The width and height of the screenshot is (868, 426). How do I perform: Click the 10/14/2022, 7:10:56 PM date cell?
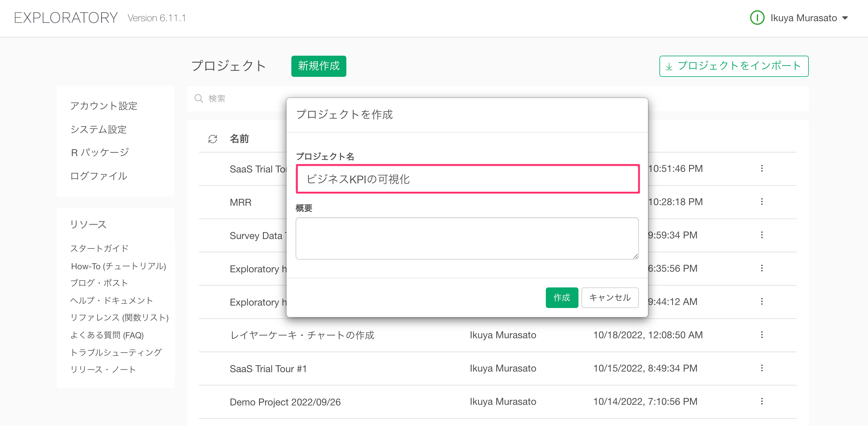click(x=645, y=401)
